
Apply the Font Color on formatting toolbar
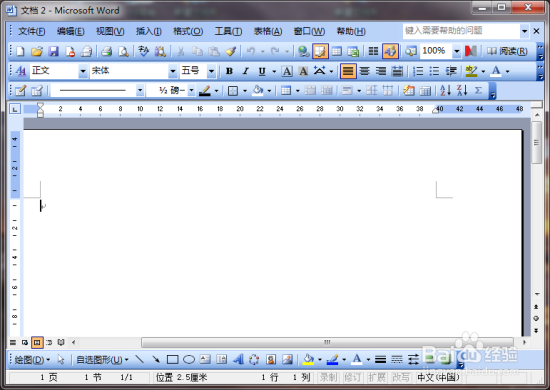click(496, 71)
